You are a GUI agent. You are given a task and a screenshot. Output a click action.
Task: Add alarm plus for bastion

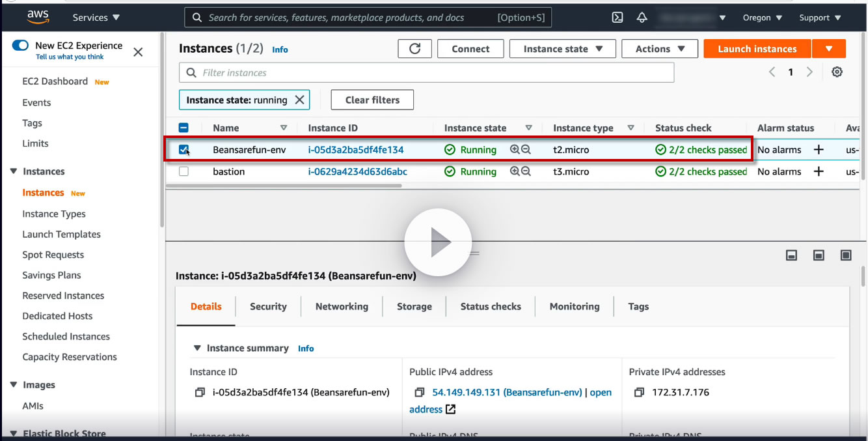[x=819, y=172]
